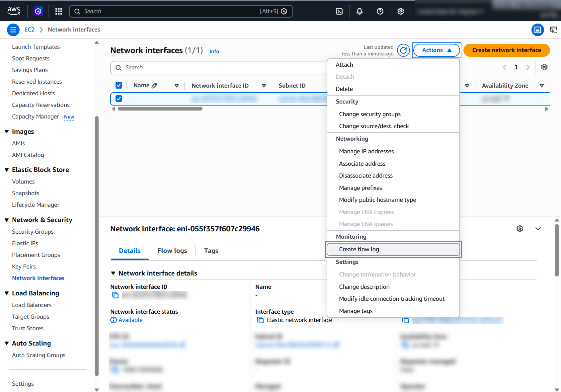Open the help question mark menu

click(380, 11)
